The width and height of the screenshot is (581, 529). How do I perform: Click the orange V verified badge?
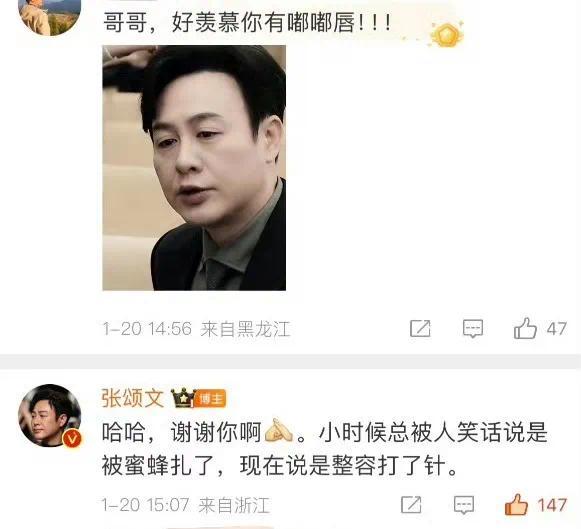coord(72,439)
